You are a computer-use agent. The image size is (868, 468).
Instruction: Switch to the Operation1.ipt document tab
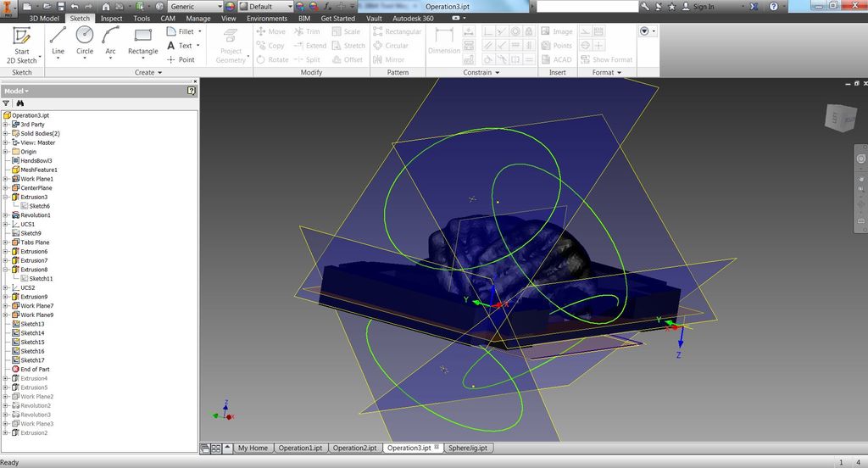(x=301, y=448)
